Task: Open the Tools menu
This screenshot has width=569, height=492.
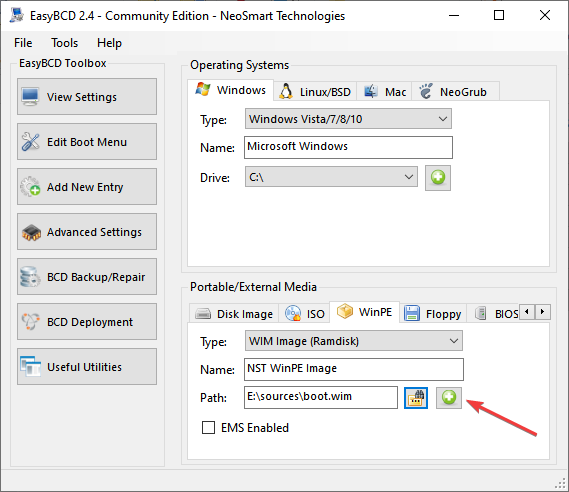Action: 64,43
